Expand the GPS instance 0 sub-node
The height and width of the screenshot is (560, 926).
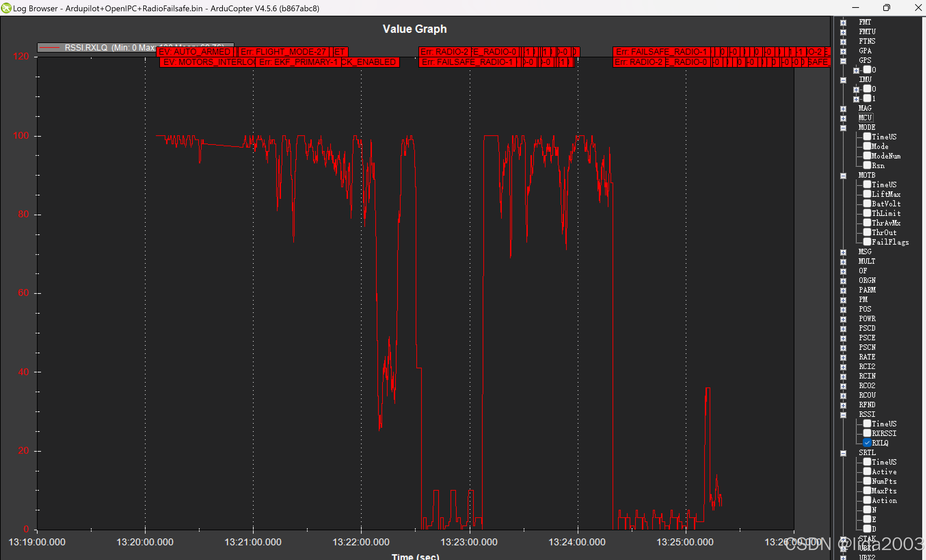coord(856,70)
